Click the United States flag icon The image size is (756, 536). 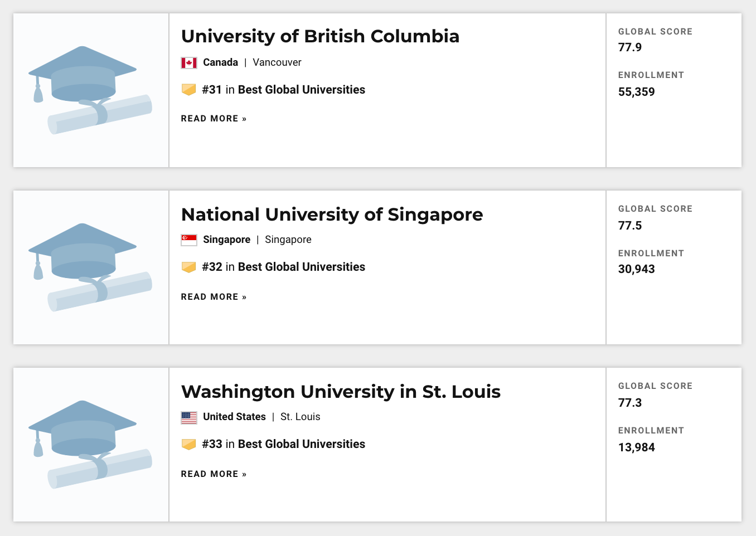pyautogui.click(x=189, y=417)
